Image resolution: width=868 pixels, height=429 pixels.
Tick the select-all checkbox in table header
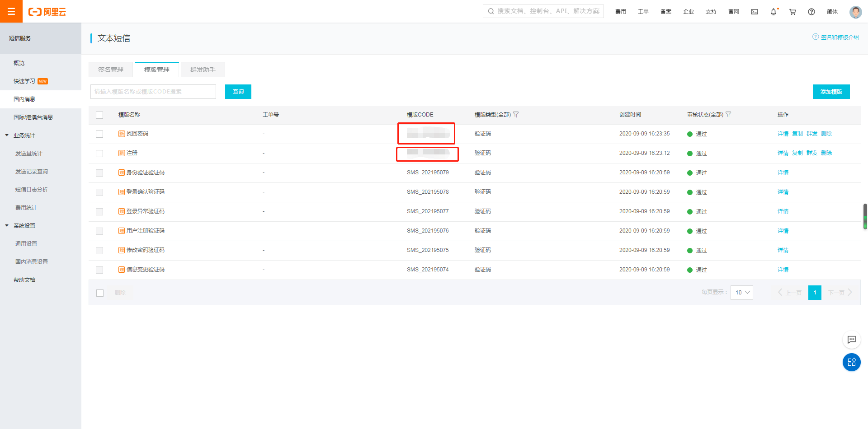click(x=99, y=115)
